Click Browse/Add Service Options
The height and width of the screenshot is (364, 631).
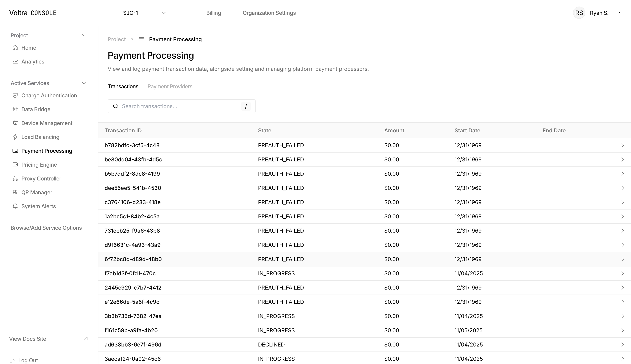(46, 227)
